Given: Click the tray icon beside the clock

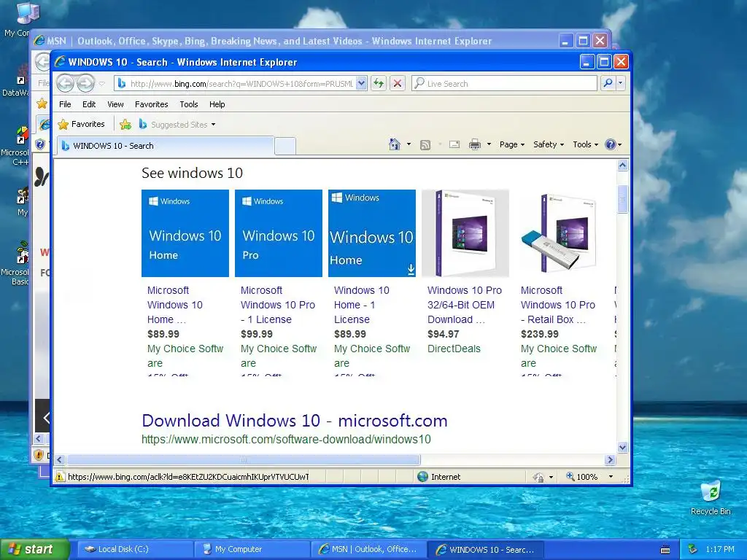Looking at the screenshot, I should tap(693, 549).
